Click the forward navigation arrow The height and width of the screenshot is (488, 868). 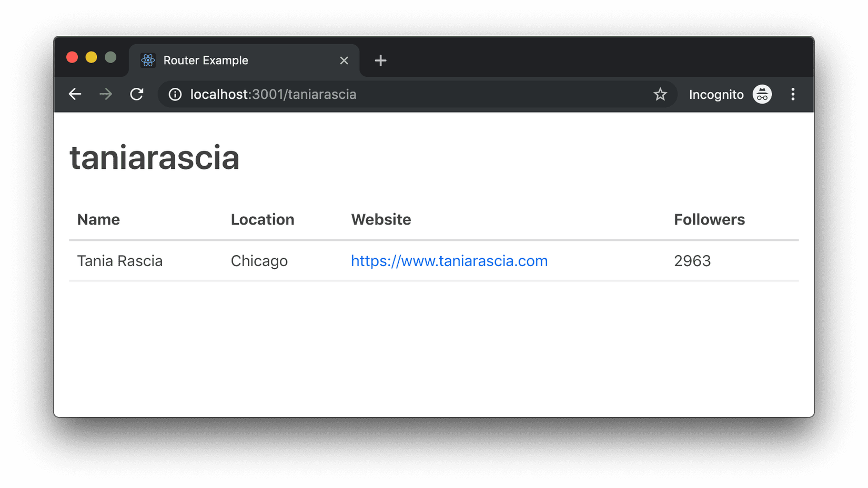point(106,94)
